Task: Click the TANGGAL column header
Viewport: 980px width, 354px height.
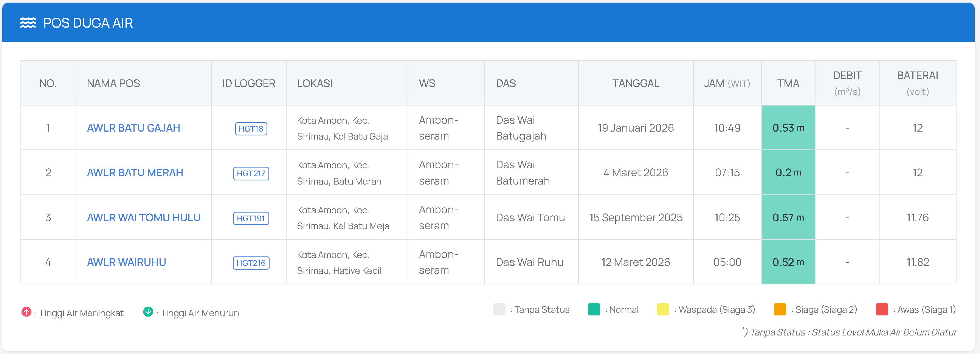Action: click(636, 83)
